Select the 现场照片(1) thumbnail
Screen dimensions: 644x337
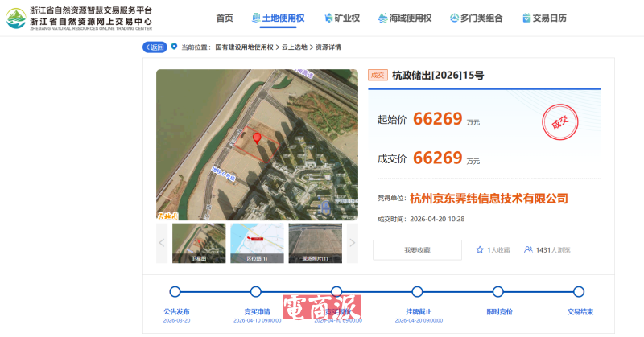tap(315, 243)
